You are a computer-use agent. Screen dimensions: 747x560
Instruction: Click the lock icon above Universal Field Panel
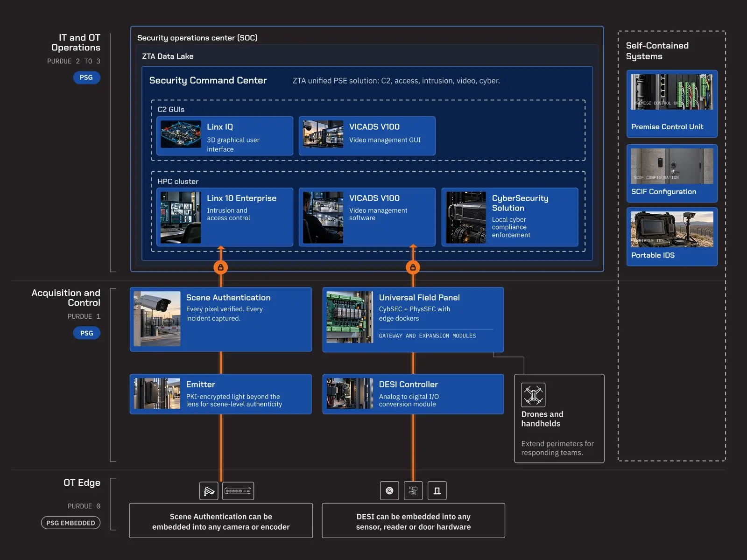[x=413, y=267]
